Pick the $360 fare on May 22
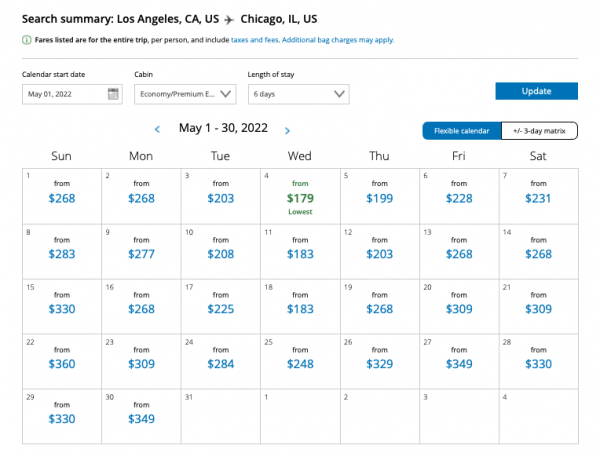This screenshot has height=460, width=600. [x=62, y=365]
